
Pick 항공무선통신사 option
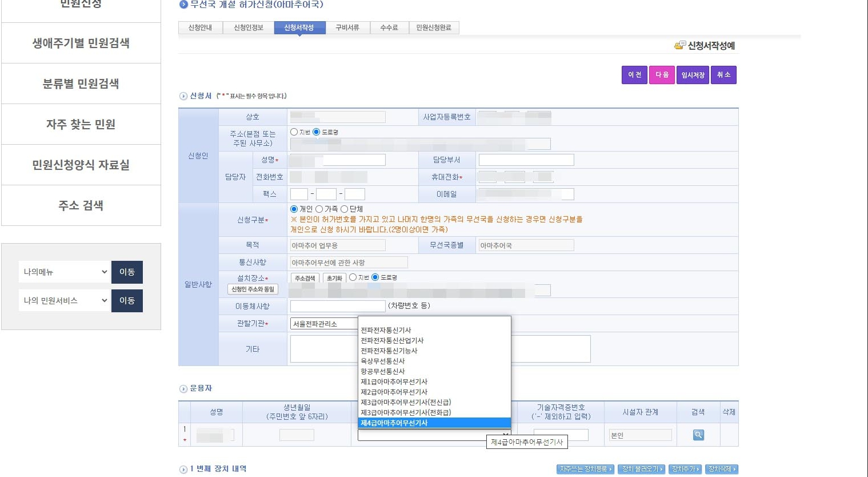(434, 371)
